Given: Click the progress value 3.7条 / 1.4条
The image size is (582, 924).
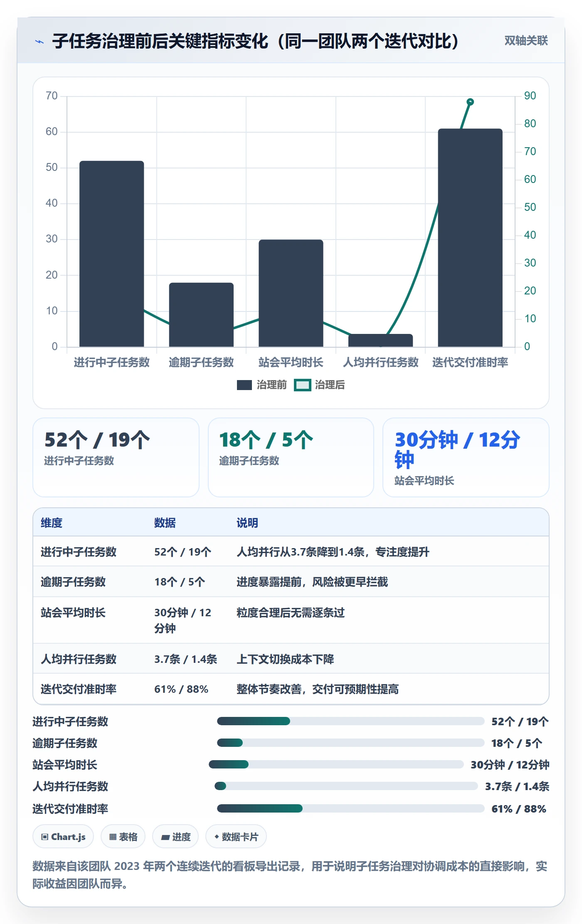Looking at the screenshot, I should [517, 786].
